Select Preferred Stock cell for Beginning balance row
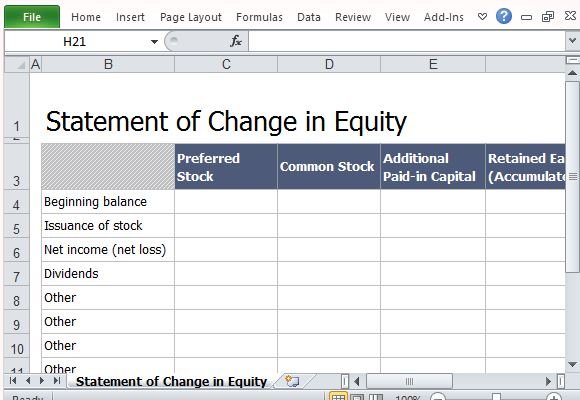The image size is (580, 400). pos(226,202)
